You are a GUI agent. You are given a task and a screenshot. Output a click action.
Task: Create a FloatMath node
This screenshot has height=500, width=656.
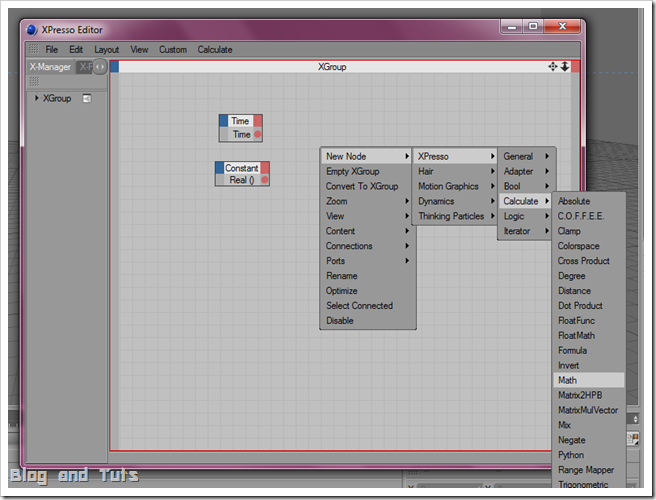(x=589, y=336)
